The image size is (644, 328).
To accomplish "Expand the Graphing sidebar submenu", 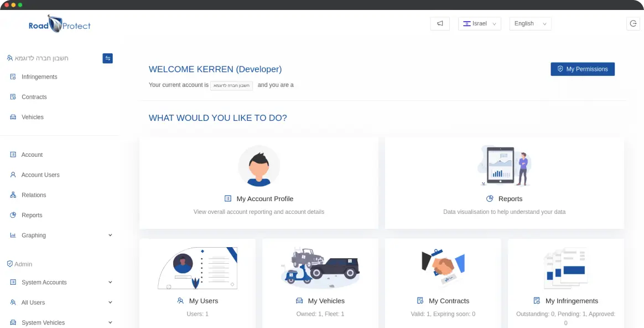I will tap(110, 235).
